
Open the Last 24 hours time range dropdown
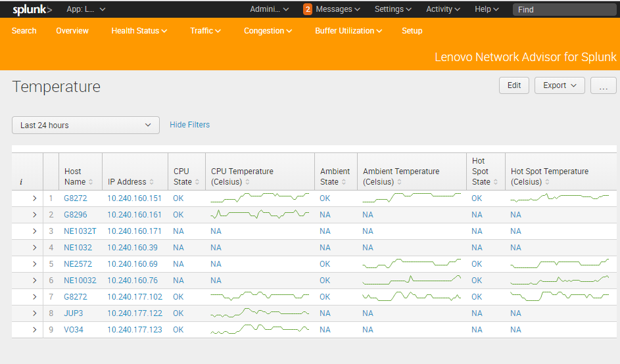(86, 125)
